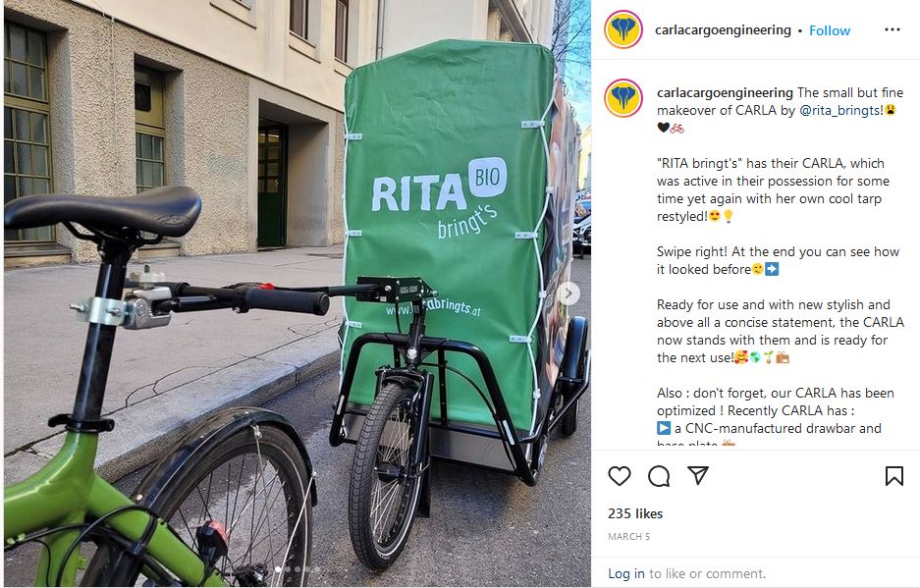920x588 pixels.
Task: Open the March 5 post date link
Action: pyautogui.click(x=629, y=536)
